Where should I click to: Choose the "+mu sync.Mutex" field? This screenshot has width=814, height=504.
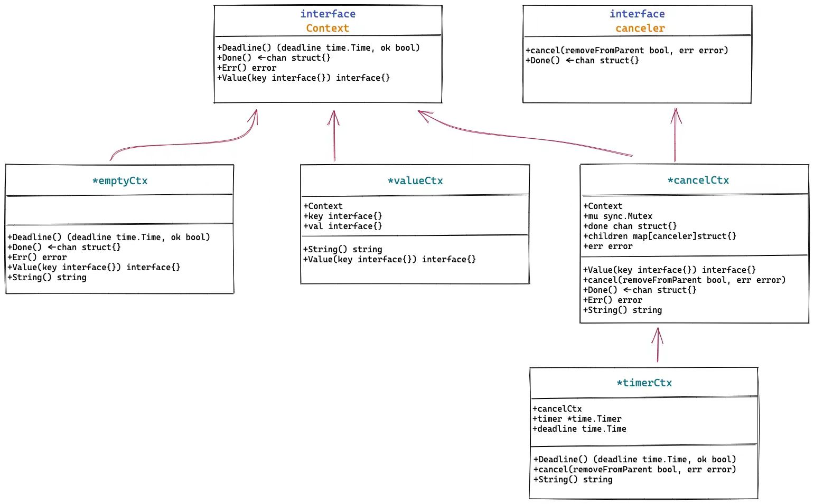[618, 216]
